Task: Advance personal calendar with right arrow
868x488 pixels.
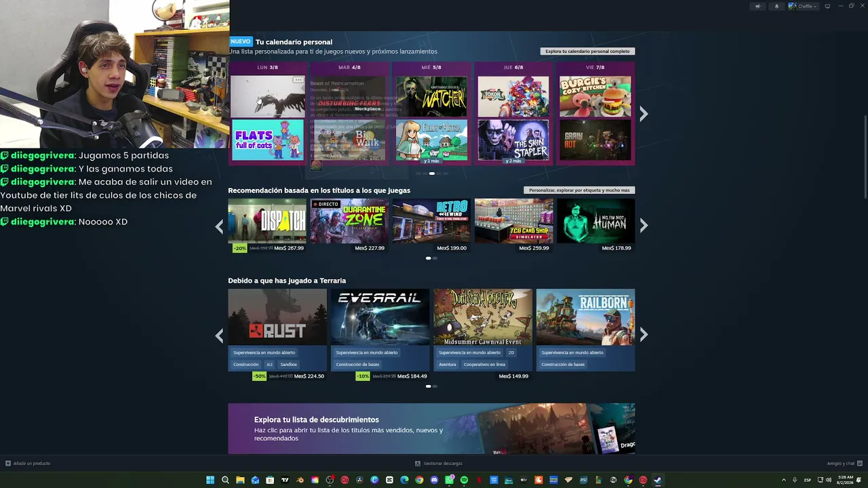Action: coord(644,114)
